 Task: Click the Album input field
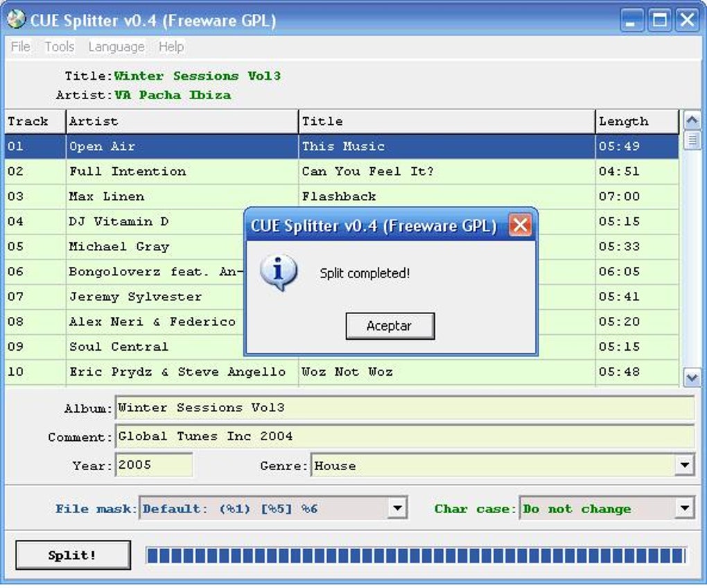405,407
